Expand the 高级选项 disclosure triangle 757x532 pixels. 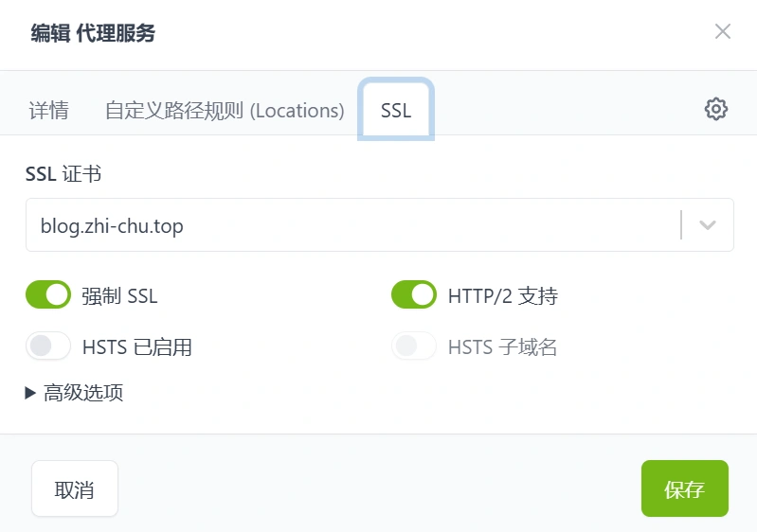coord(30,393)
